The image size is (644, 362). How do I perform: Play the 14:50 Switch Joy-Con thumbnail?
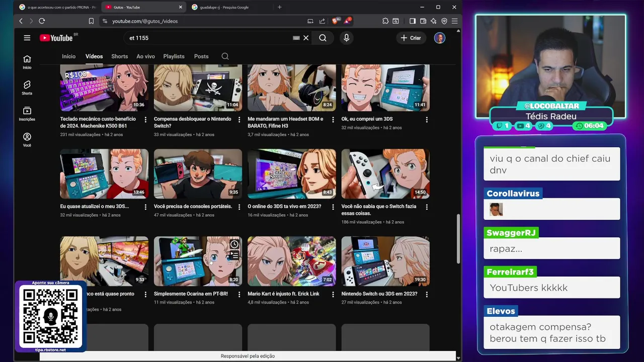(x=385, y=173)
